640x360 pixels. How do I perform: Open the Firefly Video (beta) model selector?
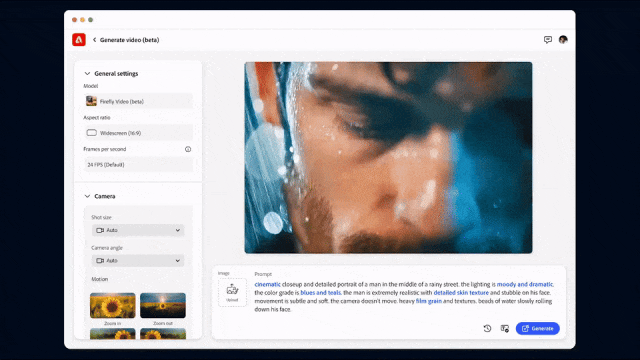138,101
